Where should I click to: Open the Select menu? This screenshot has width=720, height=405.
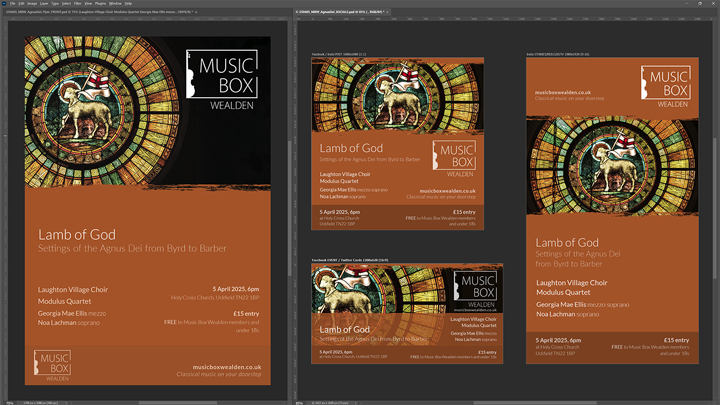pyautogui.click(x=66, y=3)
